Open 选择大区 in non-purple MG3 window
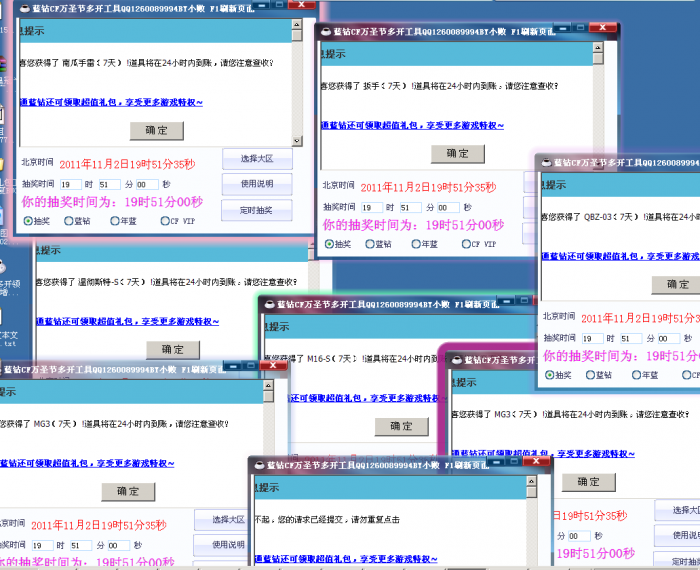This screenshot has height=570, width=700. pos(222,520)
